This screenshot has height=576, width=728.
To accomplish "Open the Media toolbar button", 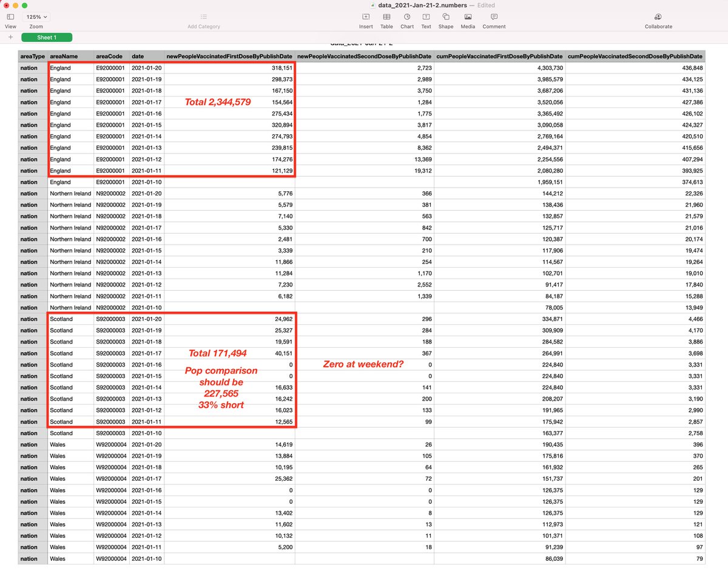I will (468, 21).
